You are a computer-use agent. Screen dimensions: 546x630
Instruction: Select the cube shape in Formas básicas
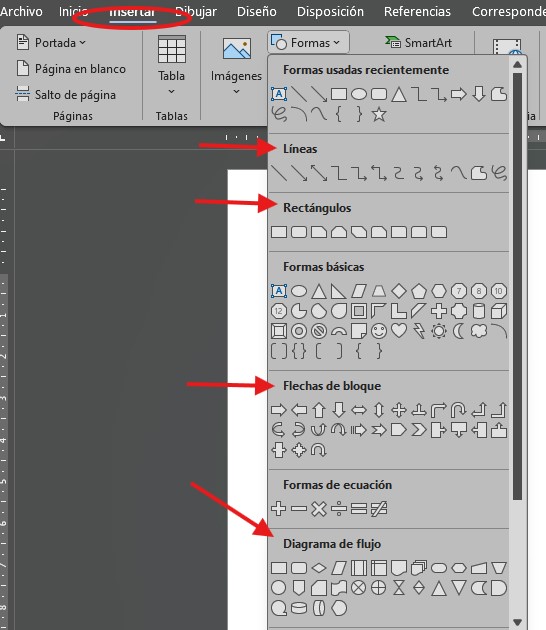tap(499, 311)
